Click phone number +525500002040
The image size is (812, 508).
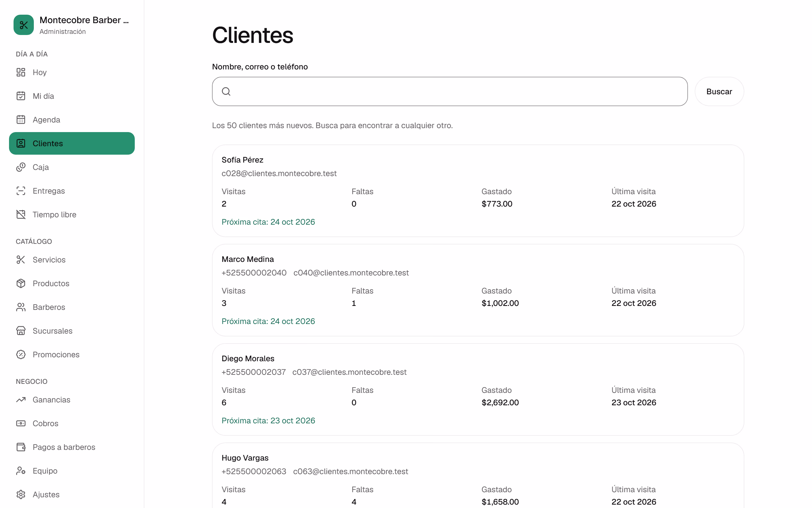[x=254, y=273]
